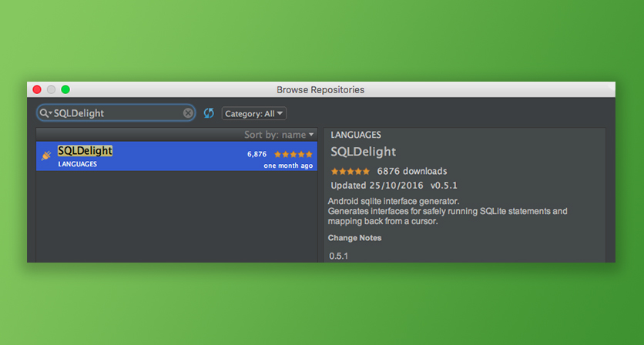This screenshot has width=644, height=345.
Task: Click 'Android sqlite interface generator.' description
Action: (394, 201)
